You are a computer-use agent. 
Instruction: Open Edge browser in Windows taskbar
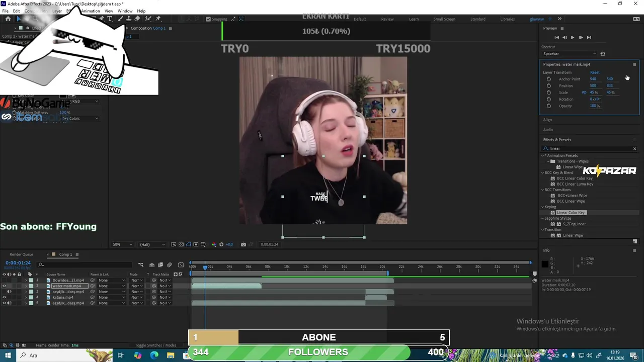[154, 355]
